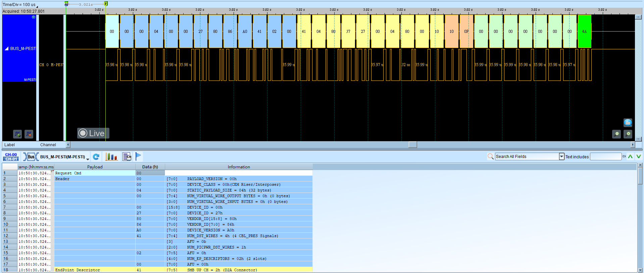Click the Time/Div 100 us setting arrow
Image resolution: width=644 pixels, height=273 pixels.
pos(37,6)
